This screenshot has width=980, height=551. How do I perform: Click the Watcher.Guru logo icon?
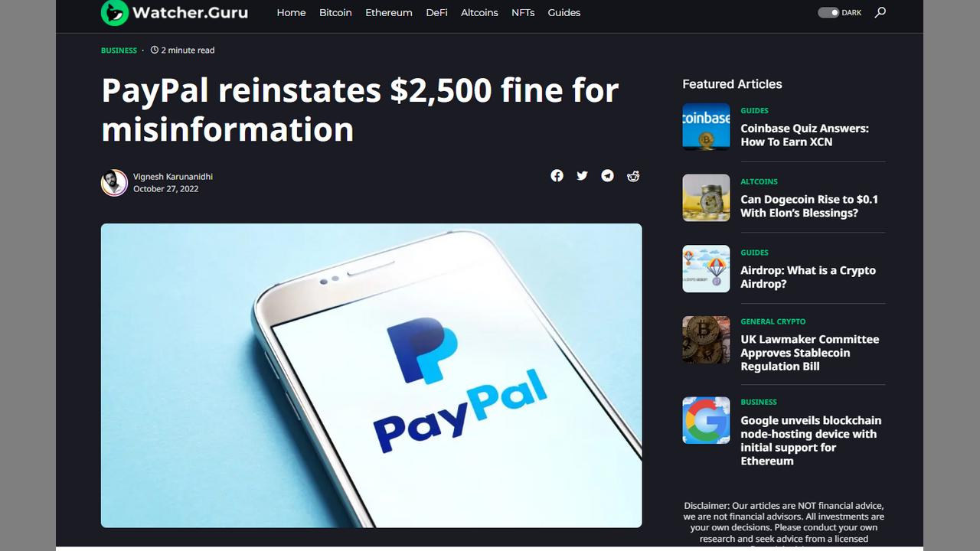pyautogui.click(x=115, y=12)
